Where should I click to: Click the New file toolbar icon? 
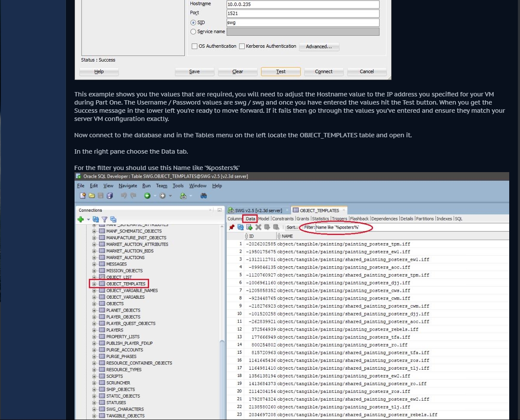pos(83,196)
